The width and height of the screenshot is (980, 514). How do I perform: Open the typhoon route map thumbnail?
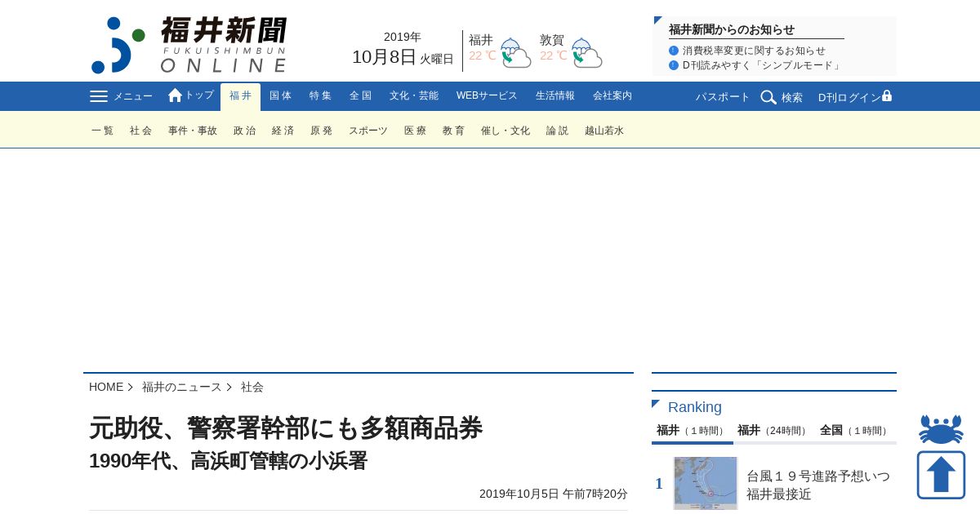[706, 483]
